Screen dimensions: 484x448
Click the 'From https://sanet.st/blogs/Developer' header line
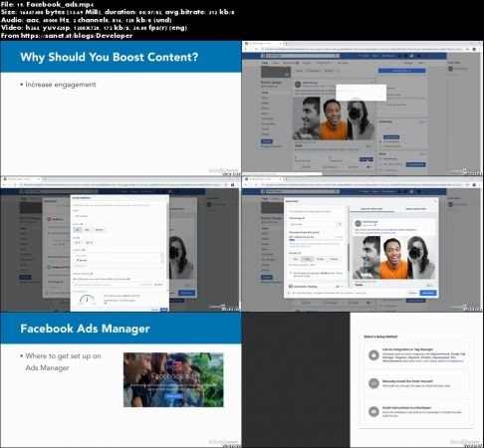[67, 36]
